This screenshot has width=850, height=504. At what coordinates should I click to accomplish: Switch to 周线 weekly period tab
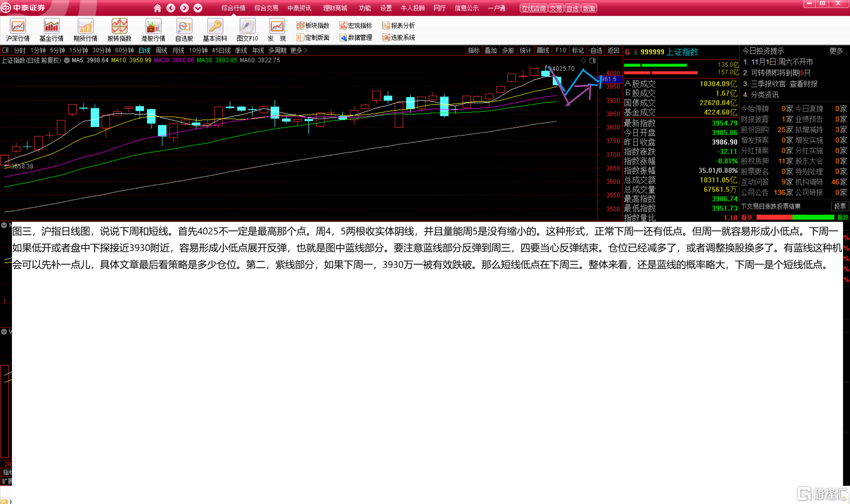161,50
